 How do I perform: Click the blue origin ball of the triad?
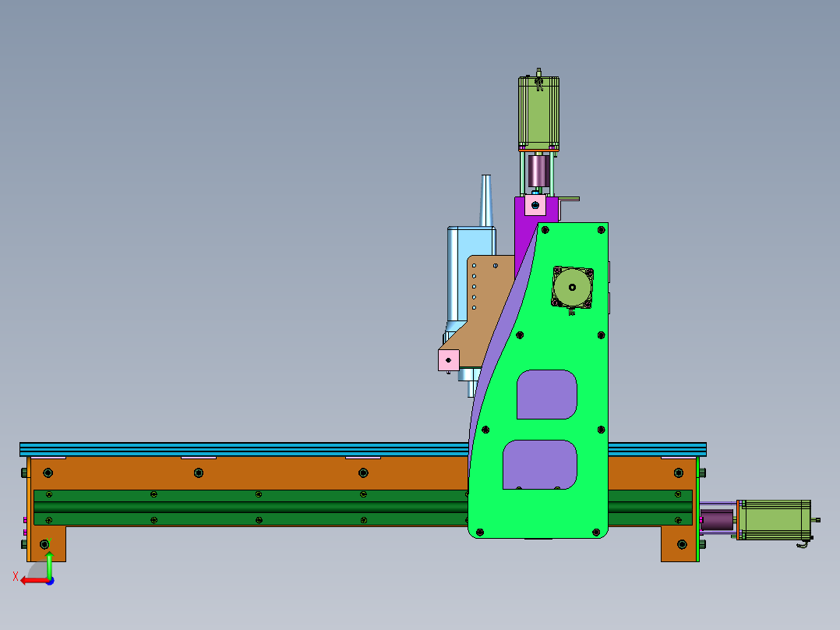click(49, 581)
